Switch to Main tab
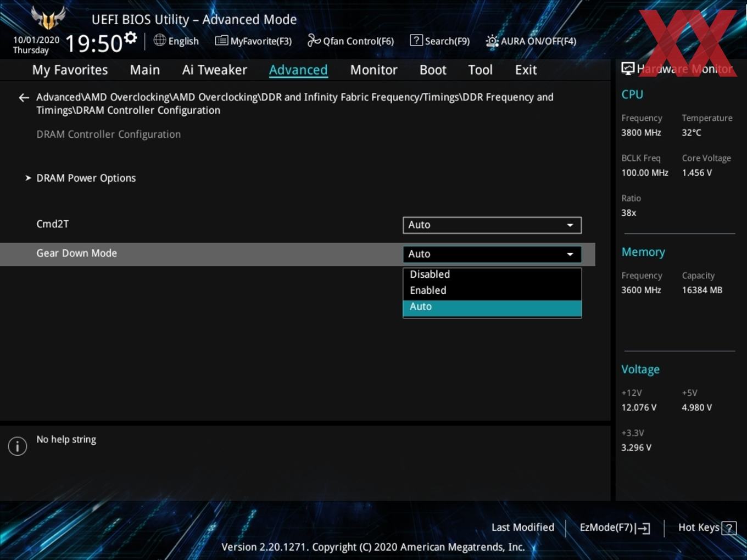747x560 pixels. 145,70
